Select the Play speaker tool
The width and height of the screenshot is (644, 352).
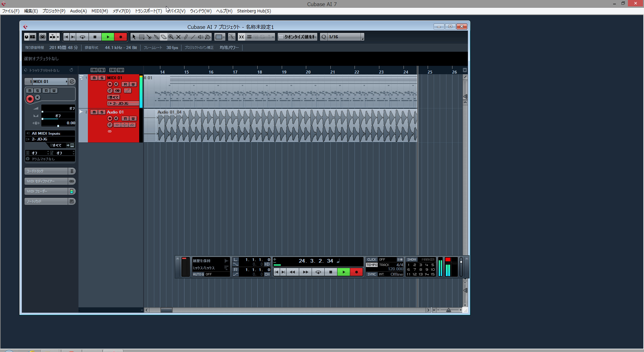[x=201, y=37]
